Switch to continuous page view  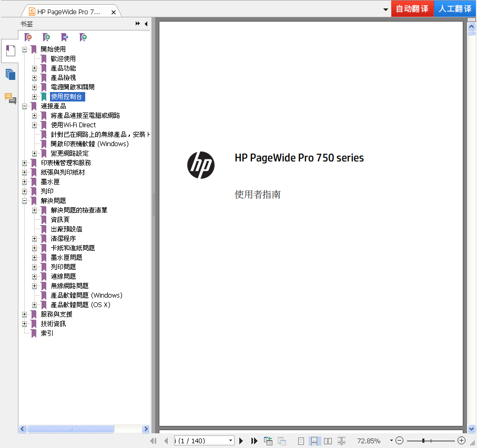(314, 441)
